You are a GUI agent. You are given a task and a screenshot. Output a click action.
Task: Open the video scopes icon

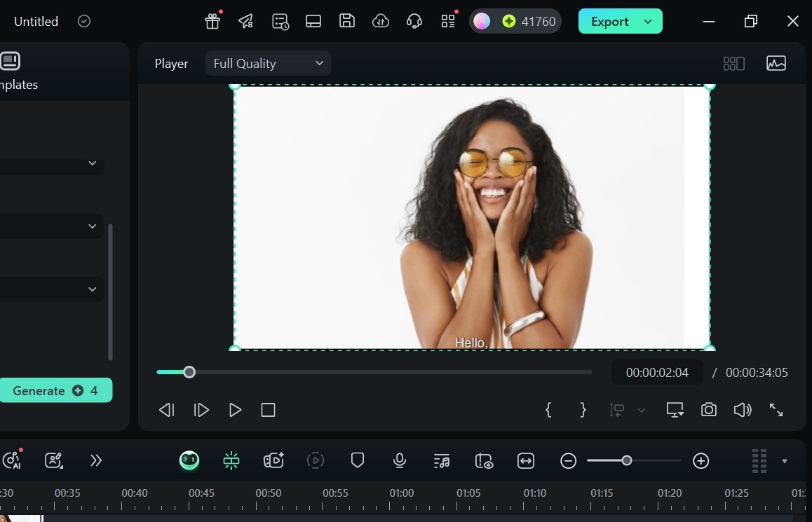click(x=776, y=63)
